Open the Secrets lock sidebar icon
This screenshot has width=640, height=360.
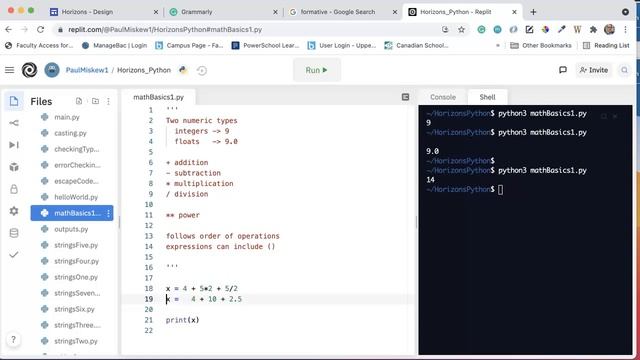tap(14, 189)
